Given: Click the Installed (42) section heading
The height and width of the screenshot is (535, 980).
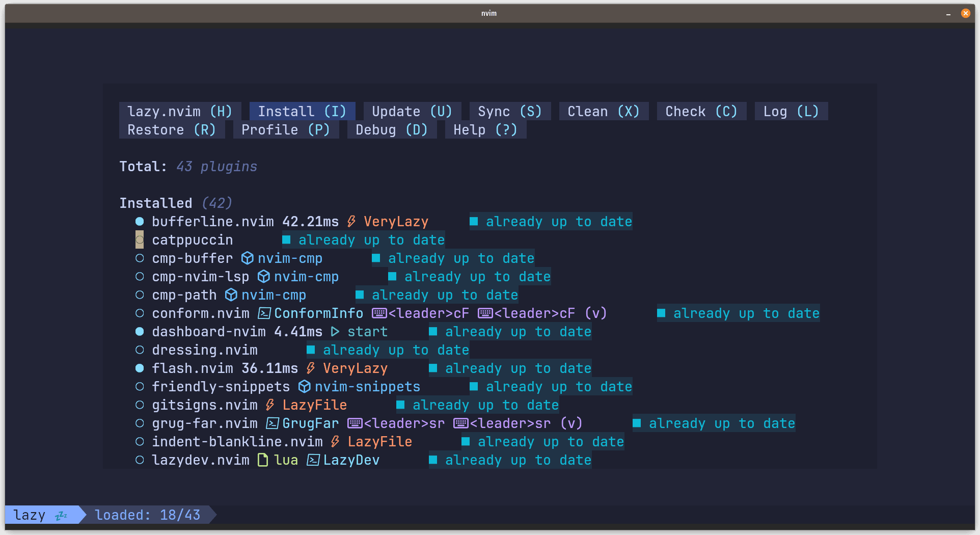Looking at the screenshot, I should [x=176, y=203].
